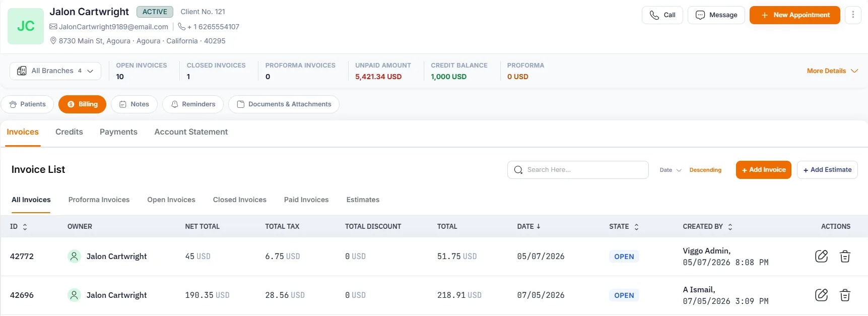This screenshot has height=316, width=868.
Task: Click the phone icon beside the number
Action: (x=182, y=27)
